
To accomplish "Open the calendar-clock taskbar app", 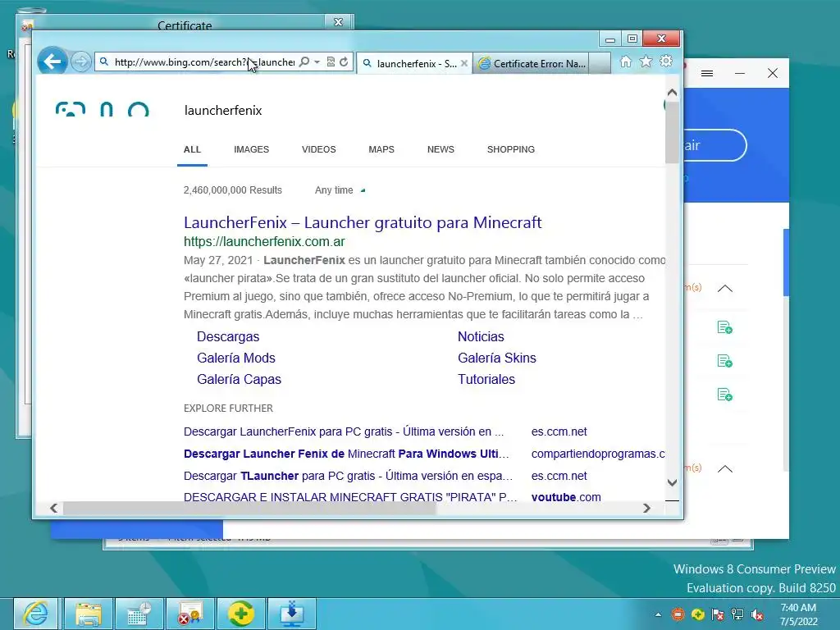I will click(139, 614).
